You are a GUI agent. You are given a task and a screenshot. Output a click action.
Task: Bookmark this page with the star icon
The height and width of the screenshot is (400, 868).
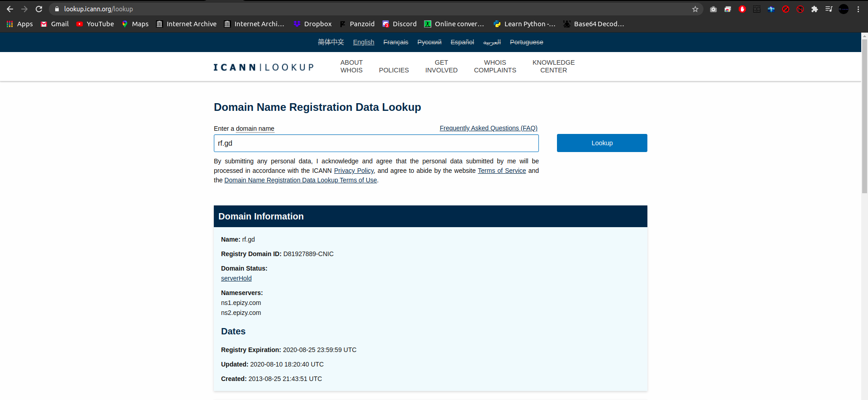pos(695,9)
